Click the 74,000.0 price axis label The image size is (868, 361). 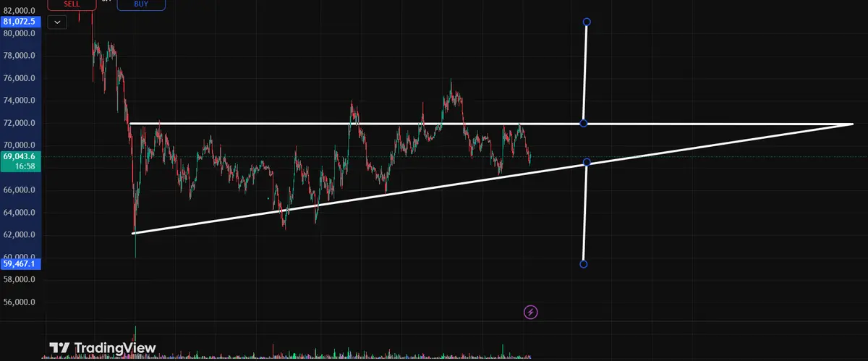(20, 101)
